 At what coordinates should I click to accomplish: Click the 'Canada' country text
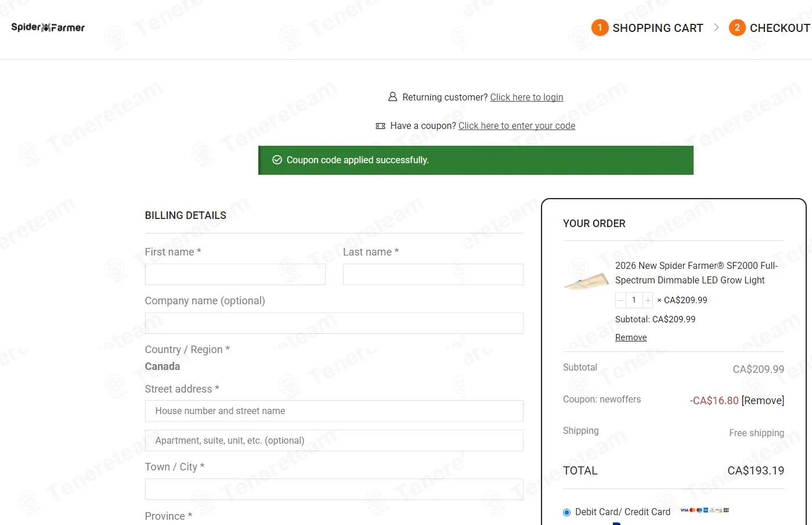pos(163,366)
